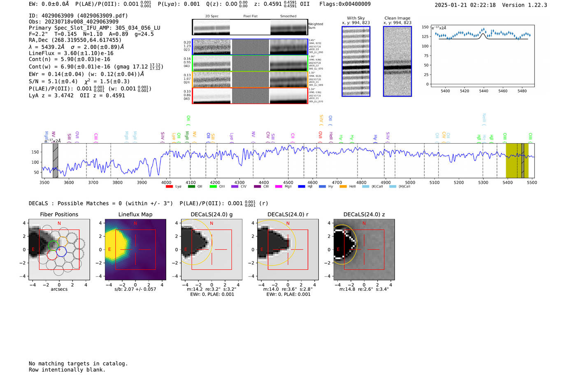Click the RA,Dec coordinates line
576x392 pixels.
(75, 40)
